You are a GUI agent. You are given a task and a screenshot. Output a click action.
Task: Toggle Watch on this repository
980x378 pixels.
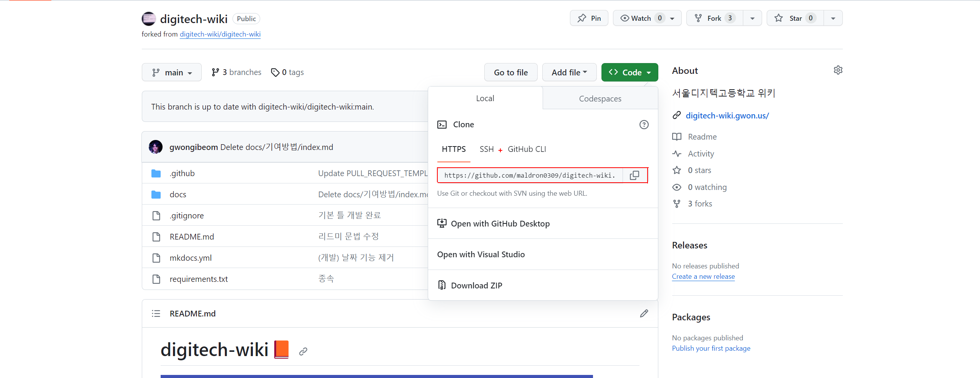pos(641,18)
